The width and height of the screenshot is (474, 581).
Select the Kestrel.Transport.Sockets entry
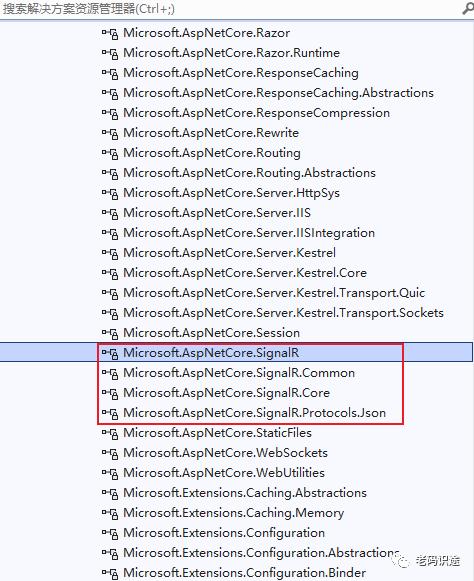coord(284,313)
